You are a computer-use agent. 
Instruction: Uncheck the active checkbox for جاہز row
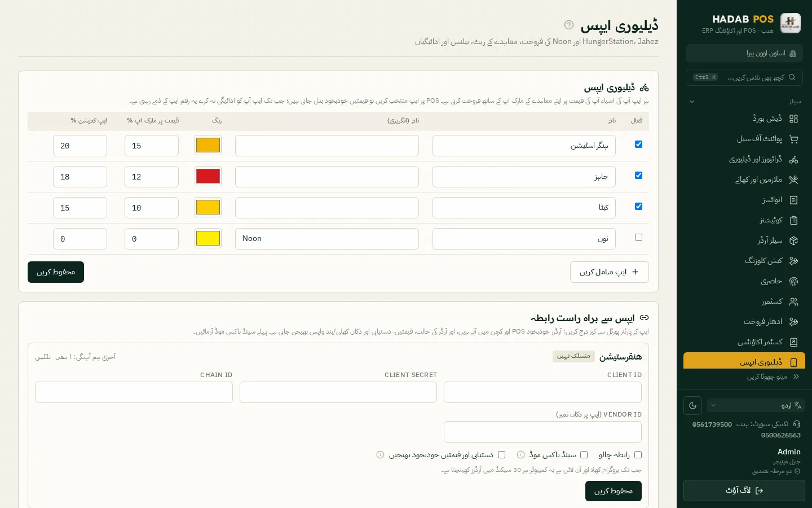(x=638, y=176)
